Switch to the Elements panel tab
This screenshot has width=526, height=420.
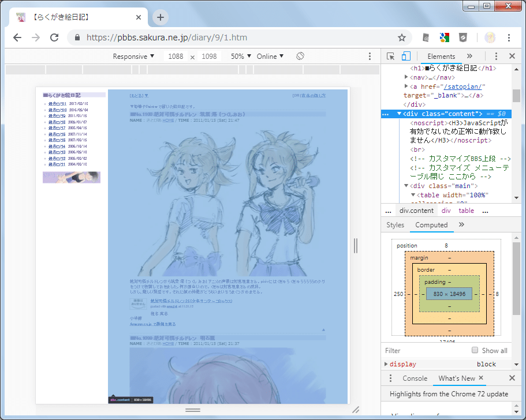(x=441, y=57)
